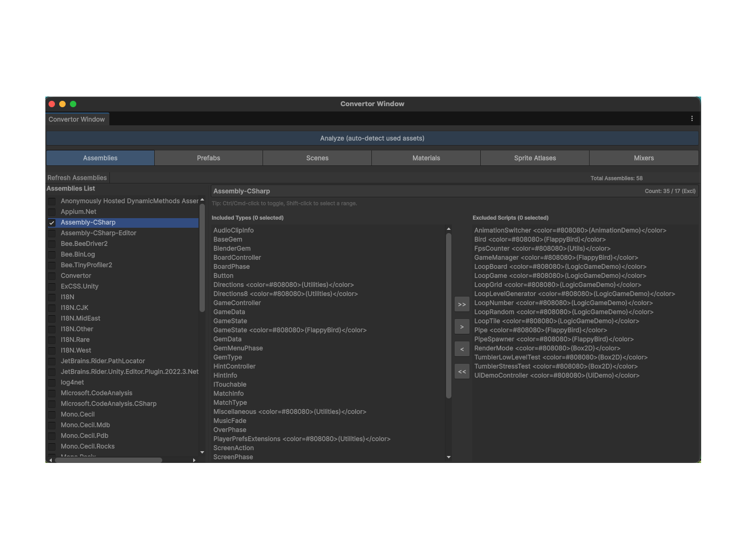Image resolution: width=747 pixels, height=560 pixels.
Task: Click the Refresh Assemblies button
Action: tap(77, 178)
